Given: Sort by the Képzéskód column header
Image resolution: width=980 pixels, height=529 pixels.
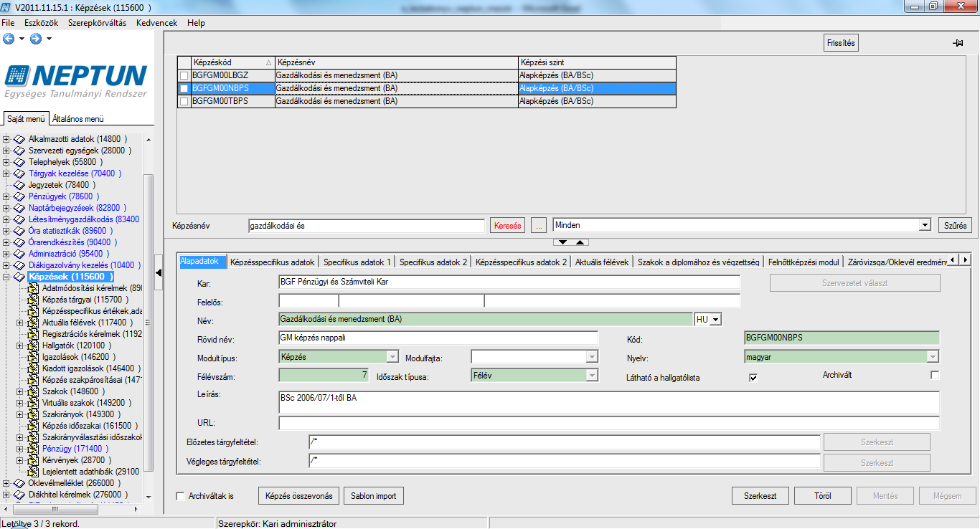Looking at the screenshot, I should tap(232, 62).
